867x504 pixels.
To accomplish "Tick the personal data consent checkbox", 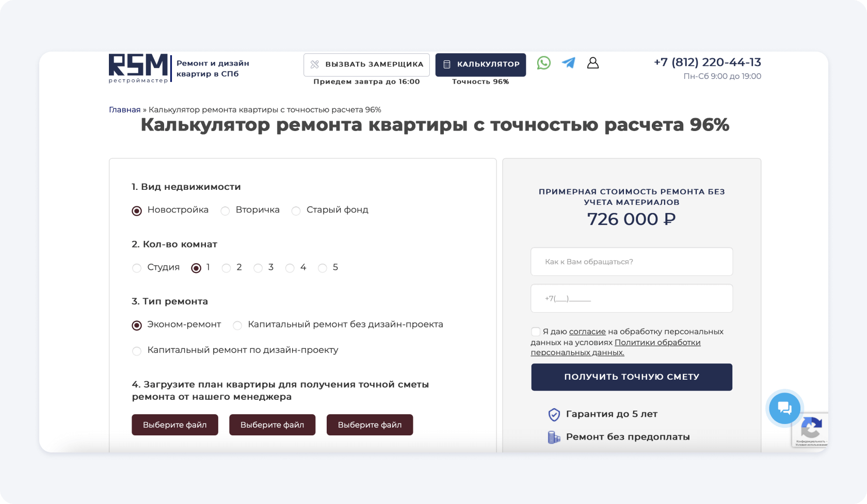I will point(536,332).
